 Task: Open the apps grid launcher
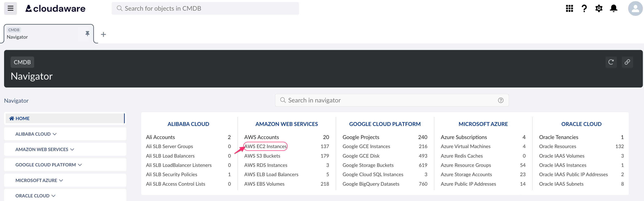pos(569,9)
